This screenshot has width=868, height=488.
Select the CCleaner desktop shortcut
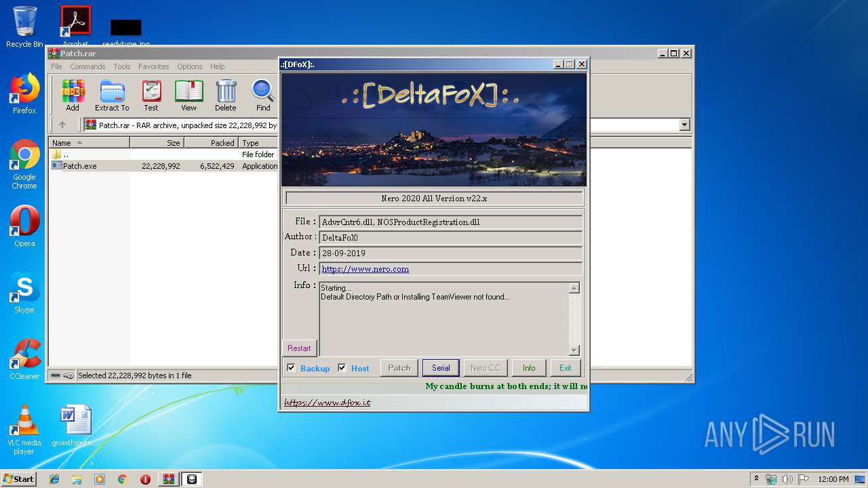click(24, 359)
